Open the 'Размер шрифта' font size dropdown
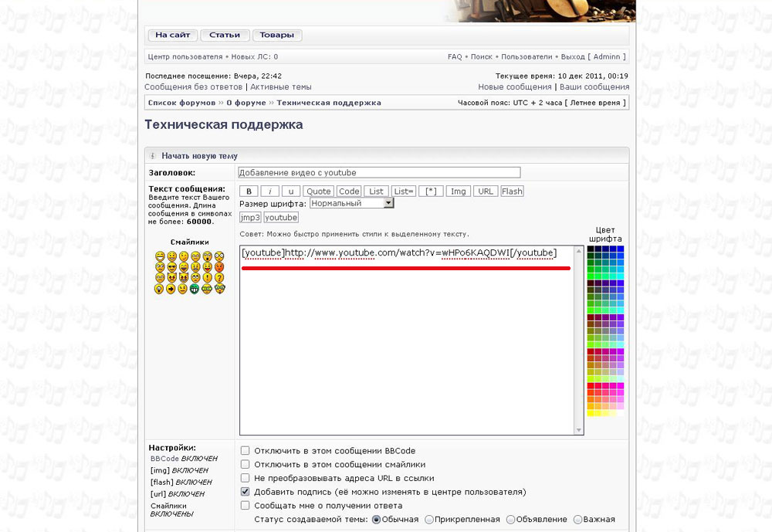 (x=388, y=203)
